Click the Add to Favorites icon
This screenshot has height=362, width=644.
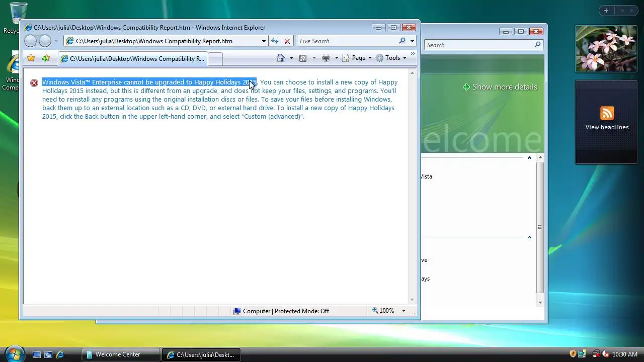coord(46,58)
